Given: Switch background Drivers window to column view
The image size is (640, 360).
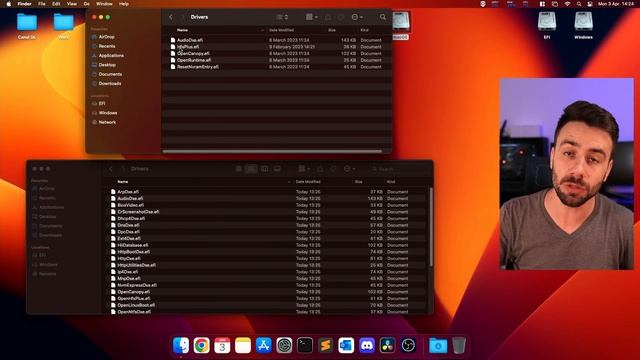Looking at the screenshot, I should (x=264, y=169).
